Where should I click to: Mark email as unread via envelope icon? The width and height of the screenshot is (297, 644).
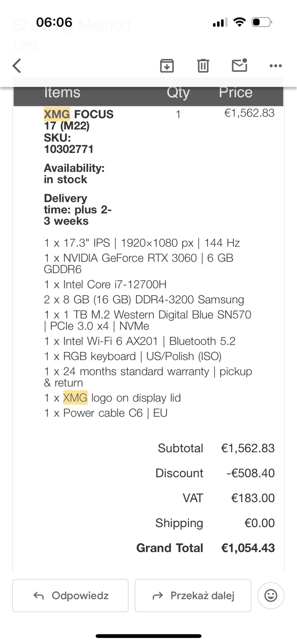click(x=239, y=65)
